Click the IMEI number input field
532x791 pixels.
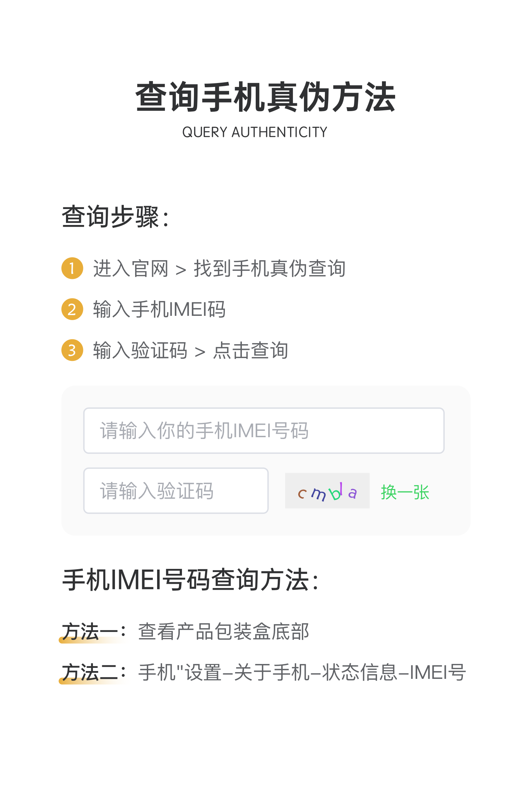click(264, 430)
